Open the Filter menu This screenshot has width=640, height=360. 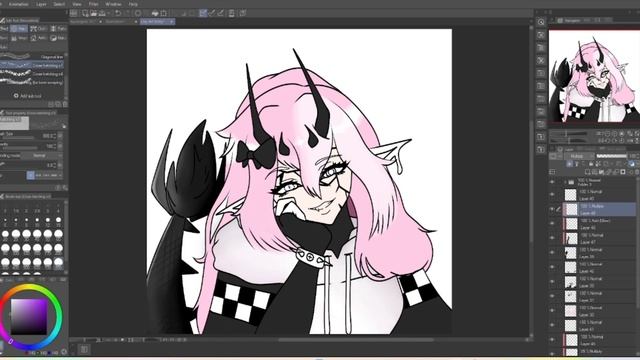(x=93, y=4)
